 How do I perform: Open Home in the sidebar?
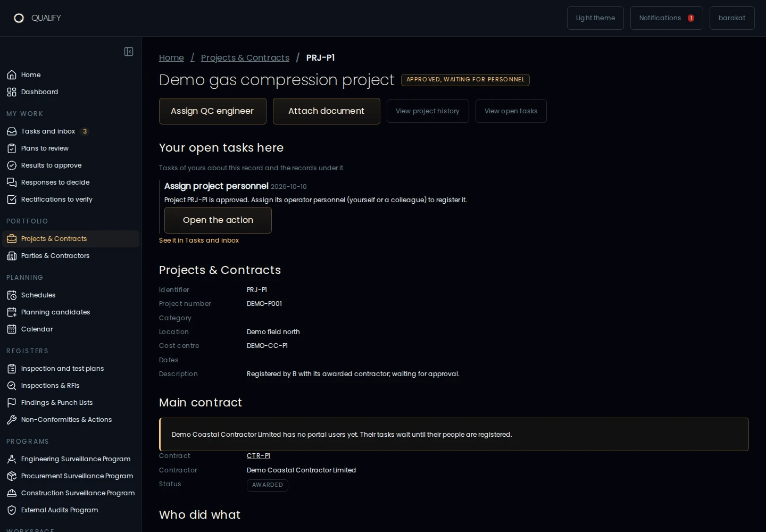coord(71,75)
